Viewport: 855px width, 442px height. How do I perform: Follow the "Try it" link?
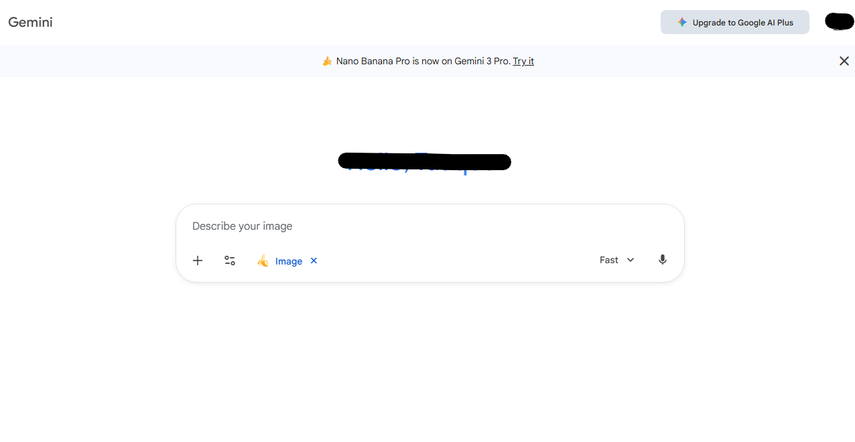[523, 61]
